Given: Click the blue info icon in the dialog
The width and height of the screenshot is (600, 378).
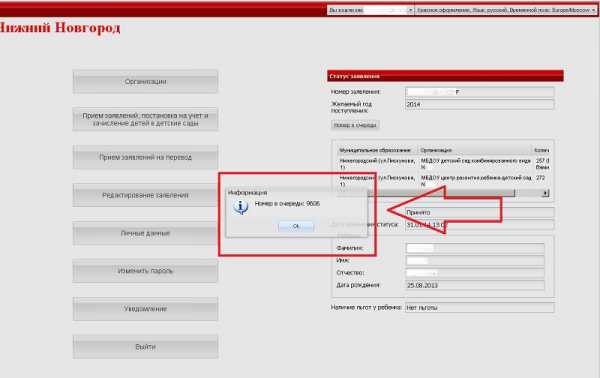Looking at the screenshot, I should (241, 207).
